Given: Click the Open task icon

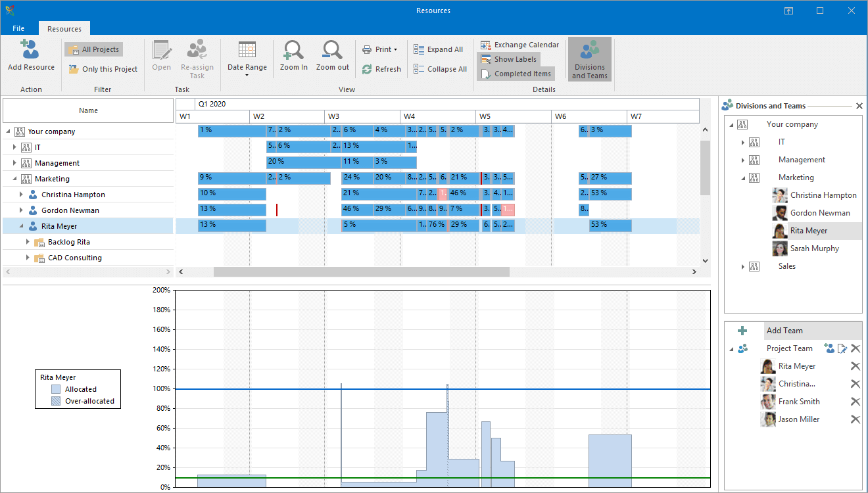Looking at the screenshot, I should [161, 50].
